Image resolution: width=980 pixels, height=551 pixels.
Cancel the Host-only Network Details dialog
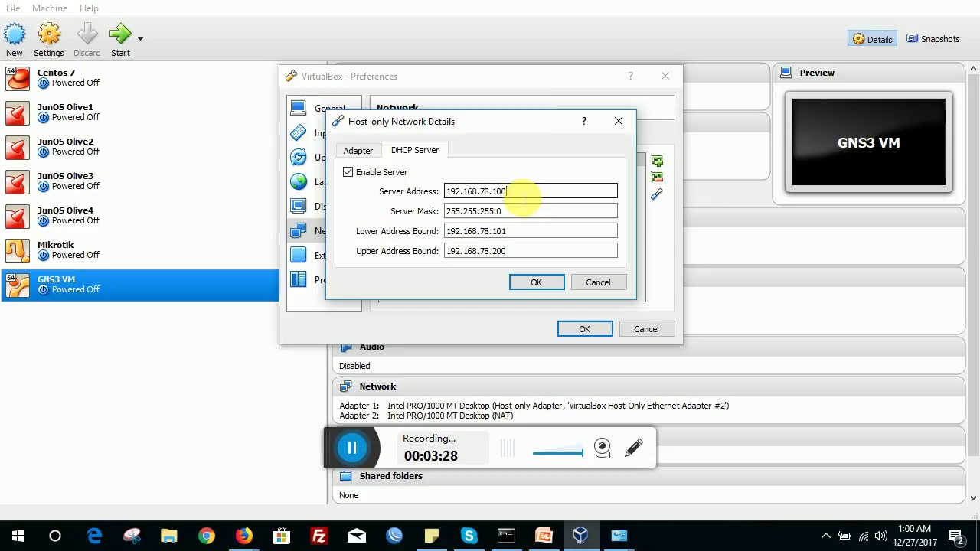pos(598,282)
